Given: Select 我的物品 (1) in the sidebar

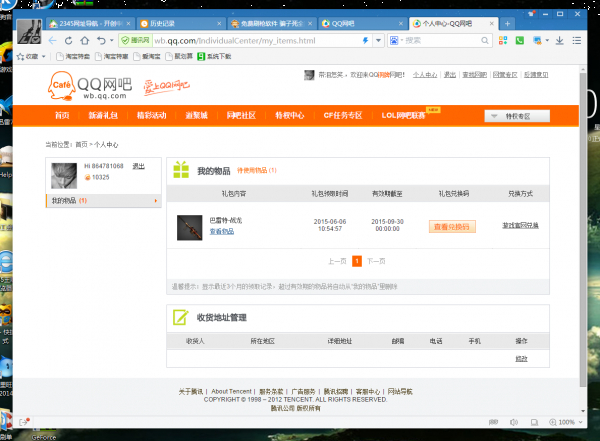Looking at the screenshot, I should (x=103, y=201).
